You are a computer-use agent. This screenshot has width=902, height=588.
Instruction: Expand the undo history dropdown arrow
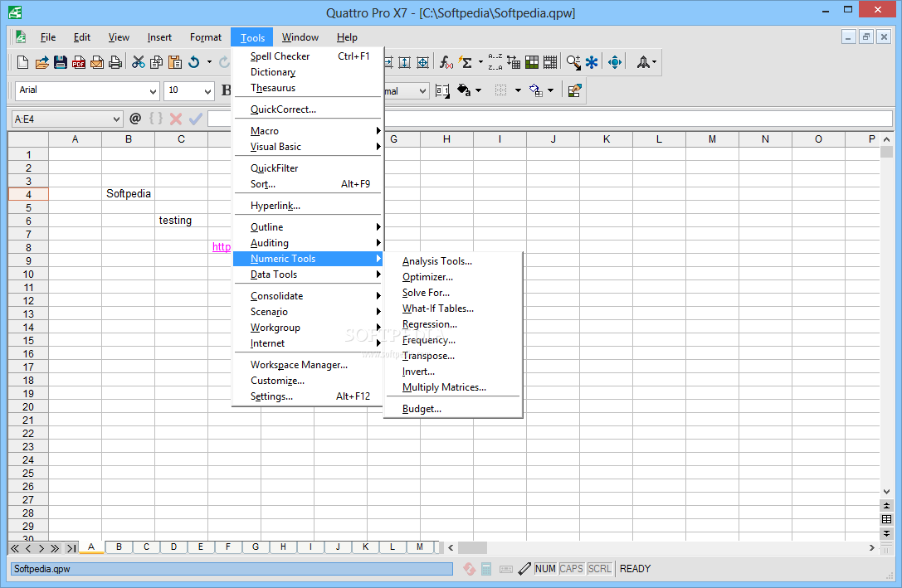(x=209, y=62)
